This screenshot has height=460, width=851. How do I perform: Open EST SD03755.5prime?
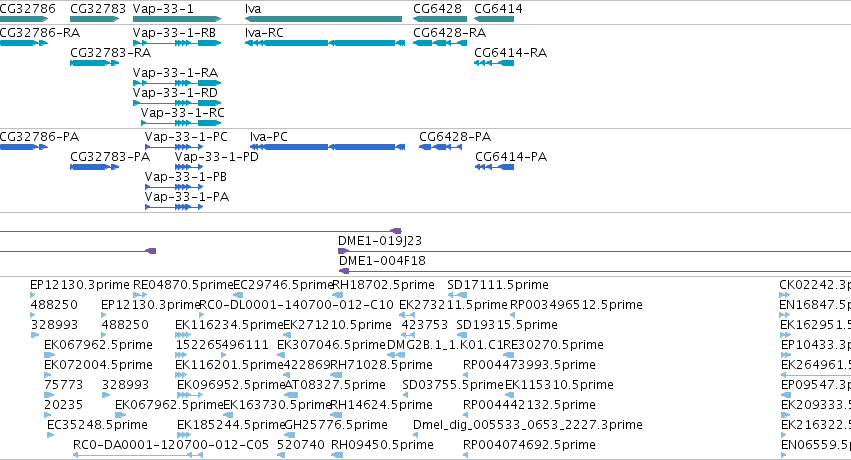(x=453, y=385)
